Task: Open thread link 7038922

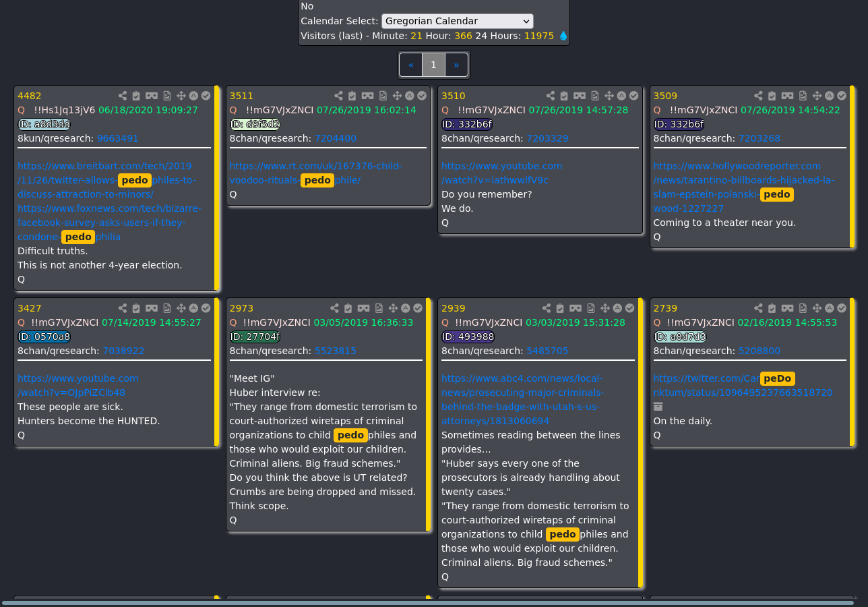Action: [x=123, y=351]
